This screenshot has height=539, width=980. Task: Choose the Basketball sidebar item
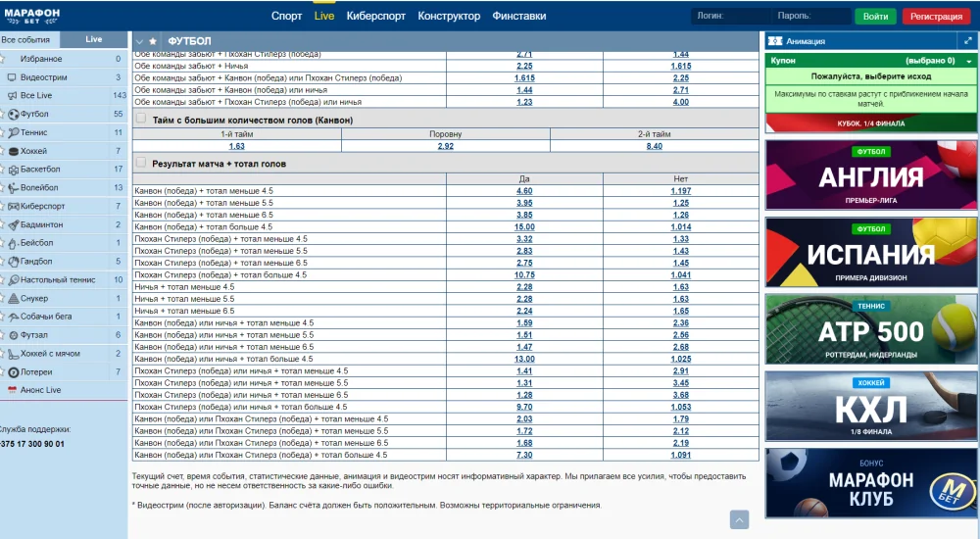pyautogui.click(x=39, y=170)
